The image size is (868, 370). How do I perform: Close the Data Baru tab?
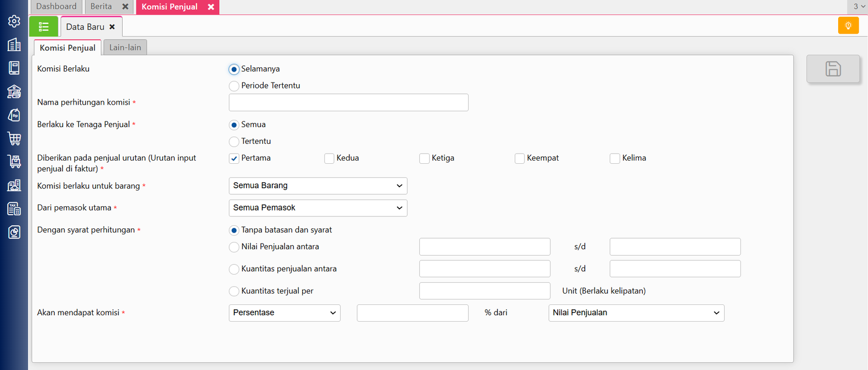(x=112, y=27)
